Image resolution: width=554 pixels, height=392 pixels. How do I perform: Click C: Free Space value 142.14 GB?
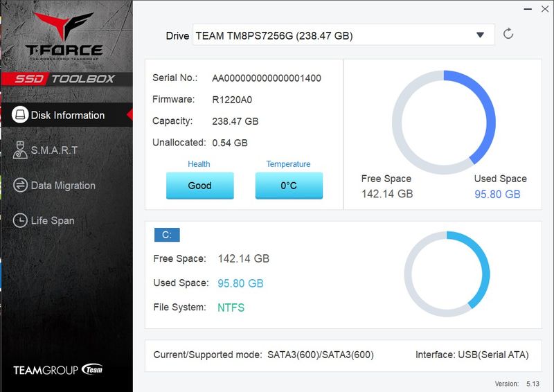coord(244,258)
